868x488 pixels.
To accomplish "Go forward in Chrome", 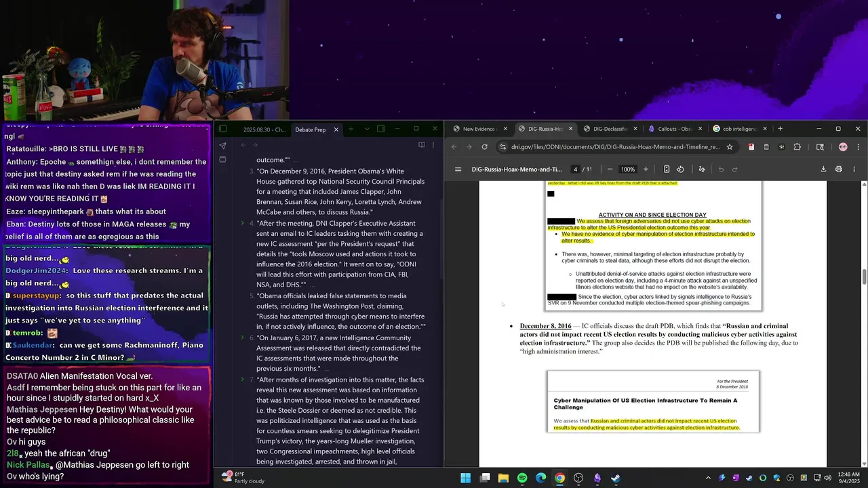I will coord(469,146).
